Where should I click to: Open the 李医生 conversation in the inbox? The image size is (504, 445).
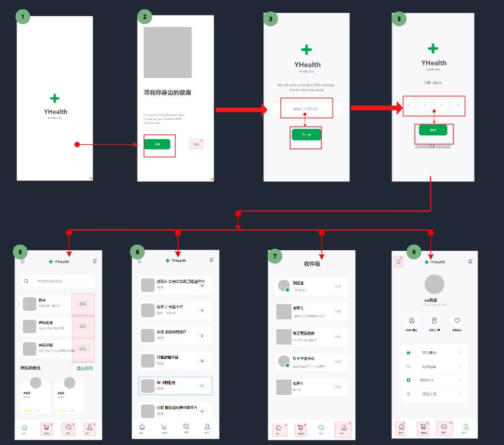tap(312, 311)
